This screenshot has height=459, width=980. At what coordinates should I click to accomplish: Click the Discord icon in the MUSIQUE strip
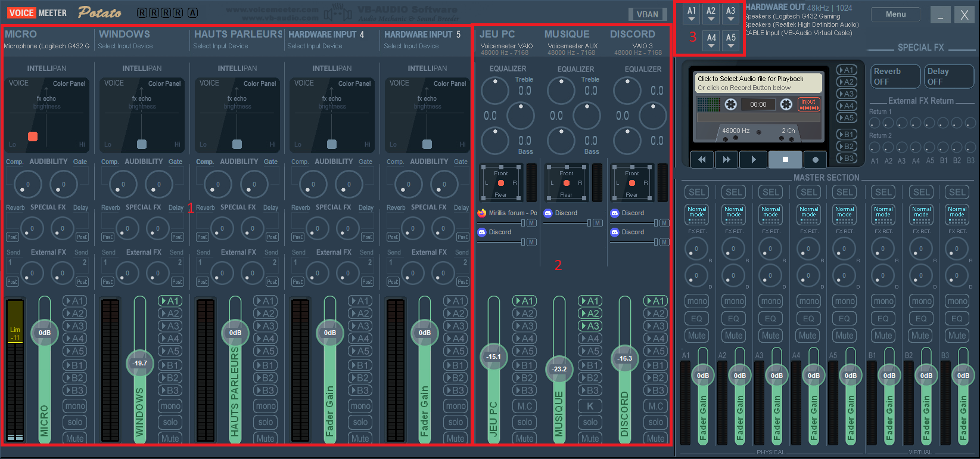[x=548, y=213]
